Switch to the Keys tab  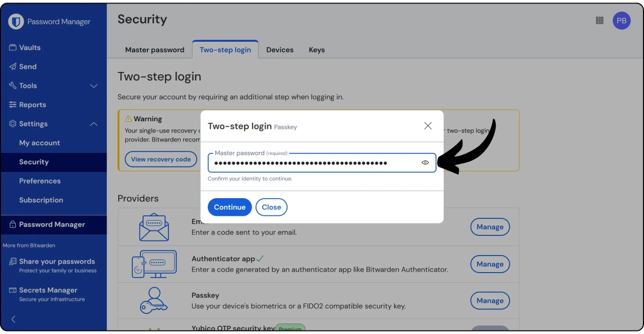316,50
